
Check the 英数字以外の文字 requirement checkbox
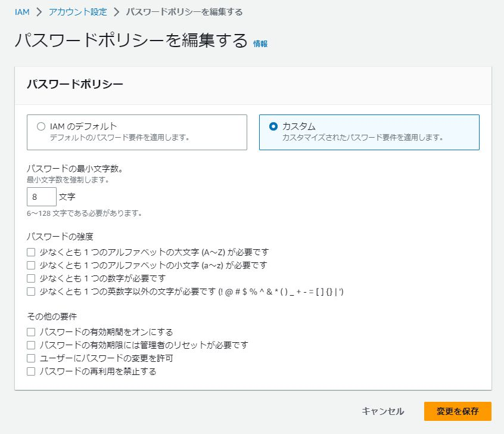[x=31, y=292]
